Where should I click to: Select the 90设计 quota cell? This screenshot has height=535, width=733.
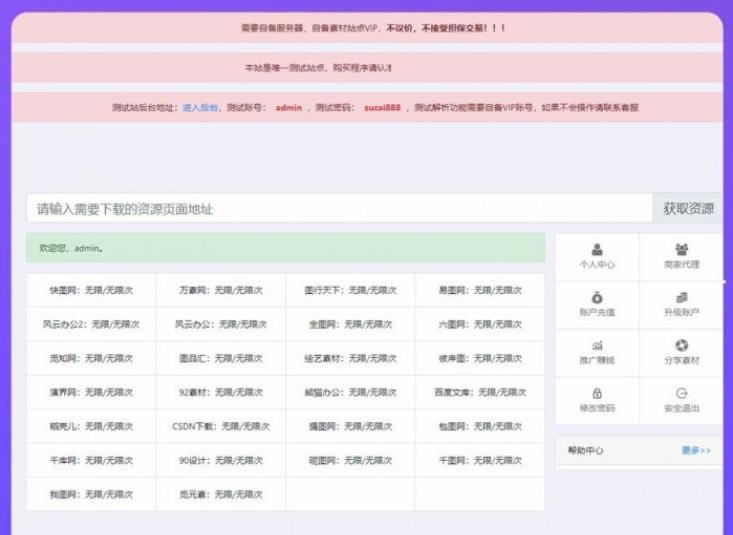coord(221,461)
